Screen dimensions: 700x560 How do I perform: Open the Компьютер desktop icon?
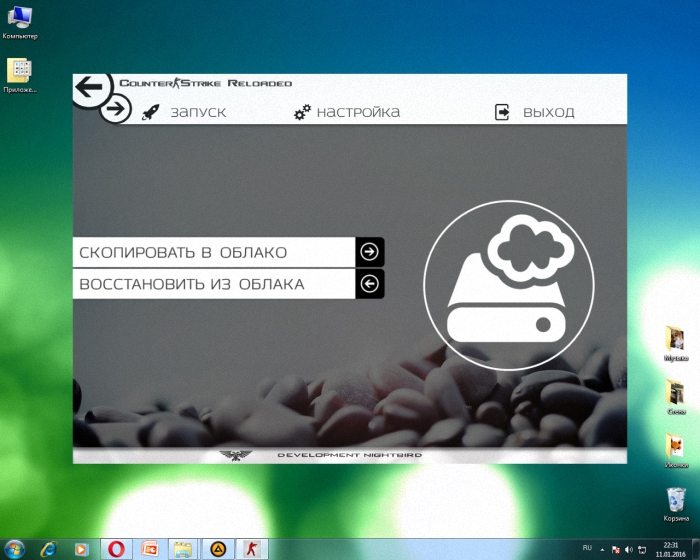20,23
